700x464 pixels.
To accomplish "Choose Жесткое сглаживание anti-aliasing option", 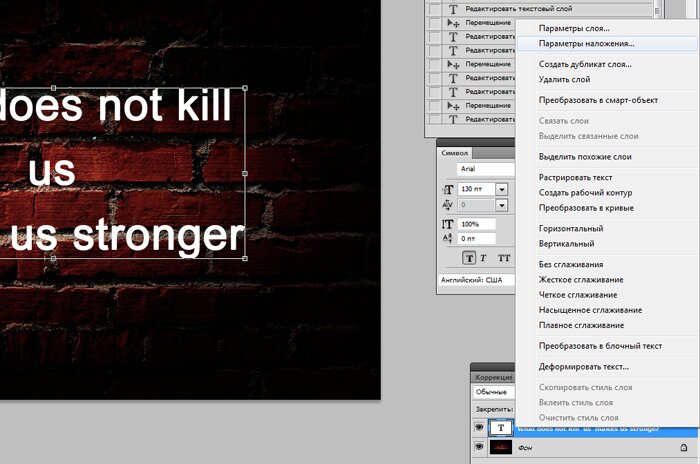I will pos(581,280).
